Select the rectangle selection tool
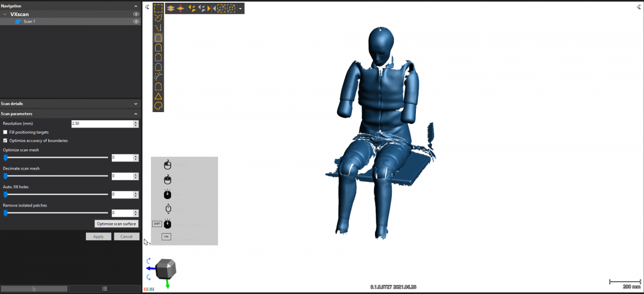Screen dimensions: 644x294 (158, 8)
